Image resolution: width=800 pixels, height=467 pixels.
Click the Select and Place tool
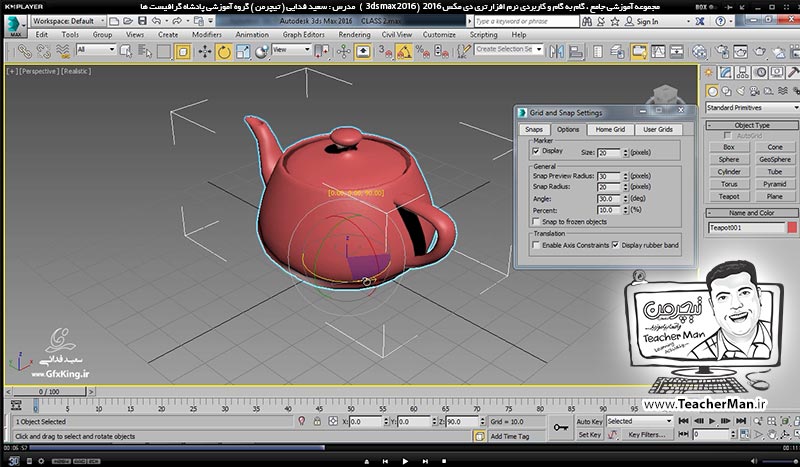tap(262, 51)
